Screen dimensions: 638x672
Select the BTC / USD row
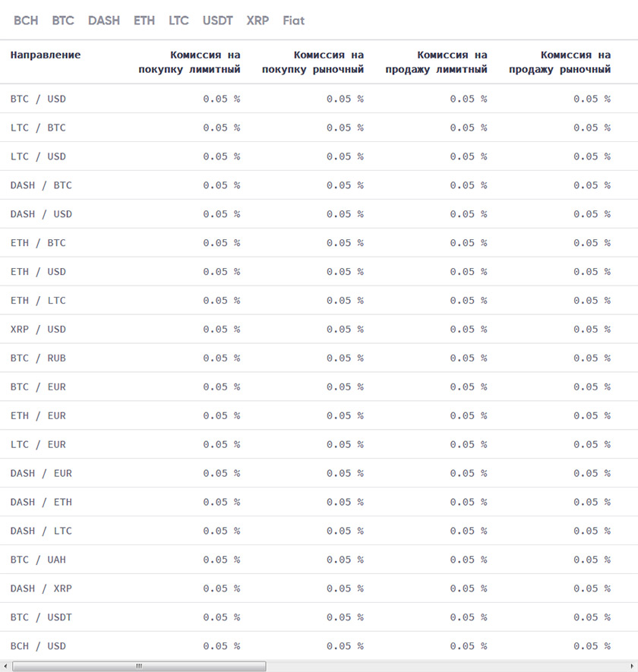(x=38, y=99)
